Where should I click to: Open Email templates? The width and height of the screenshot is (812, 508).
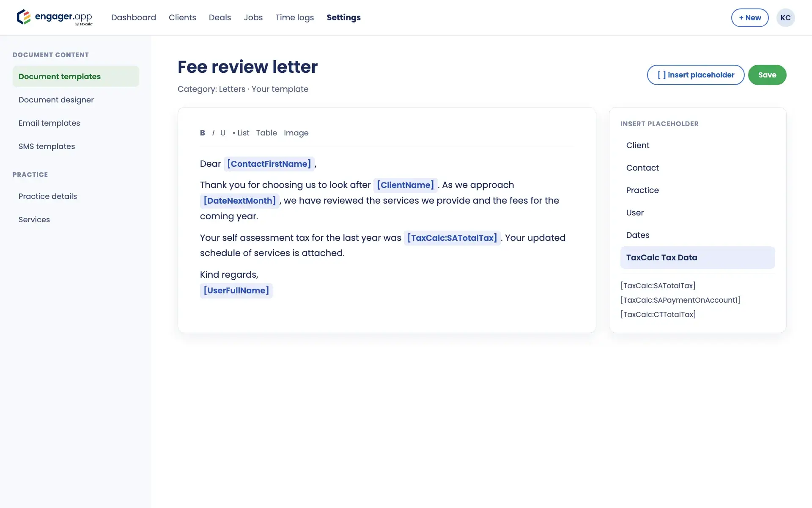[76, 123]
